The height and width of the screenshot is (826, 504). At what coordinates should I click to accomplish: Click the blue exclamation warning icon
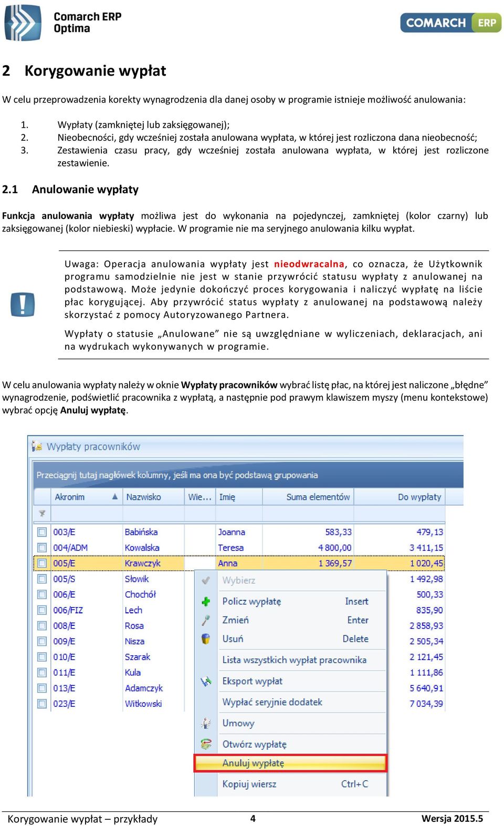pos(23,305)
